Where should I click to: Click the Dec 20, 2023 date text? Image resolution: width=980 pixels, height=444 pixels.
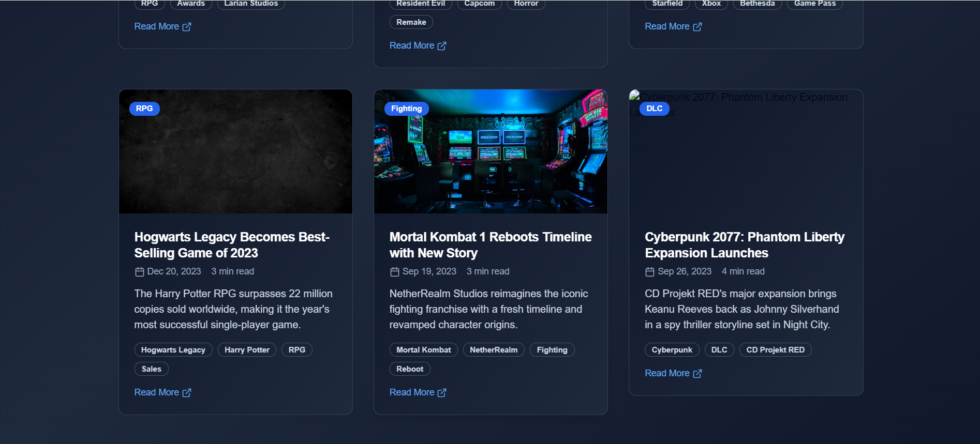tap(174, 271)
